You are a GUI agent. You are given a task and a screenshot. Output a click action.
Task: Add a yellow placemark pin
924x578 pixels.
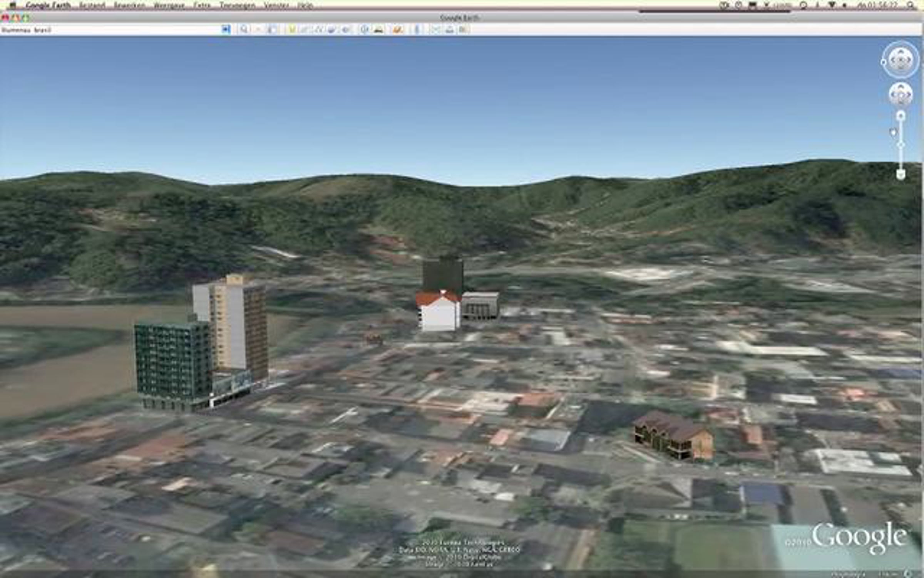point(291,30)
